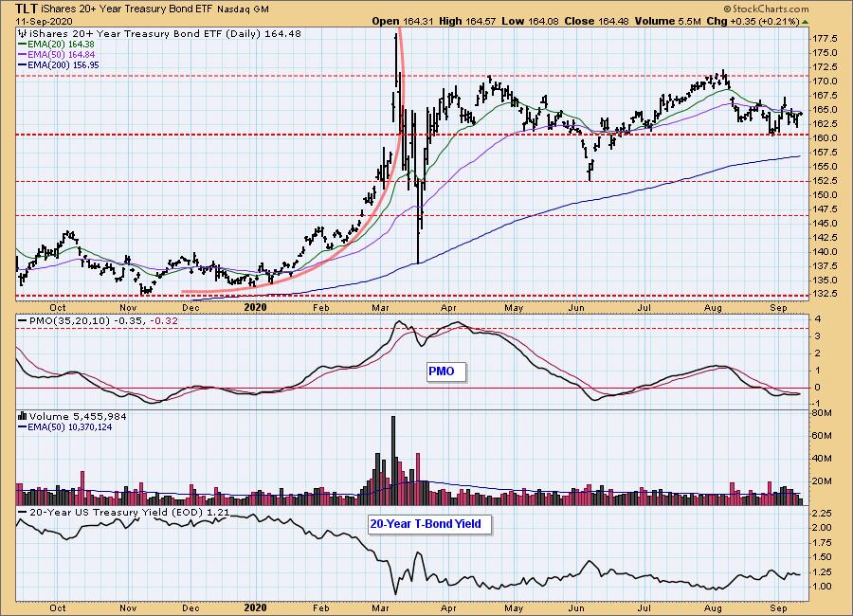The image size is (853, 616).
Task: Click the 'Nasdaq GM' exchange label
Action: click(x=243, y=9)
